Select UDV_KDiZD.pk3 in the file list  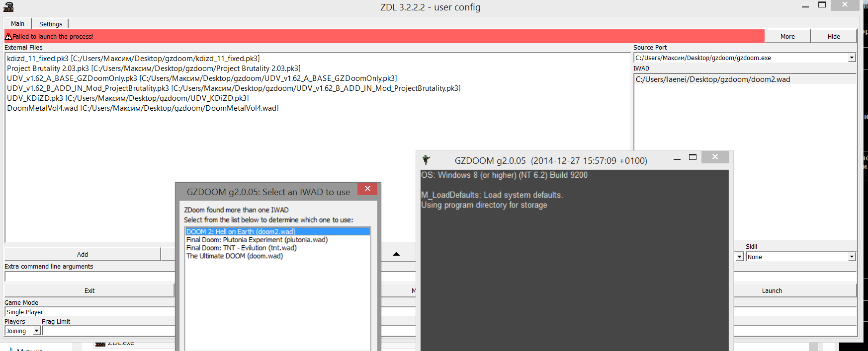[128, 98]
